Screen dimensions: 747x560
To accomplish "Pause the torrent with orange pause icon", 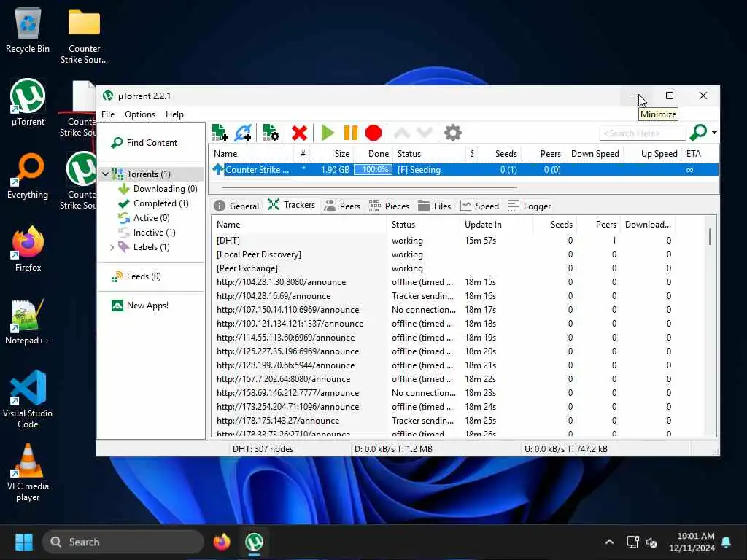I will [351, 133].
